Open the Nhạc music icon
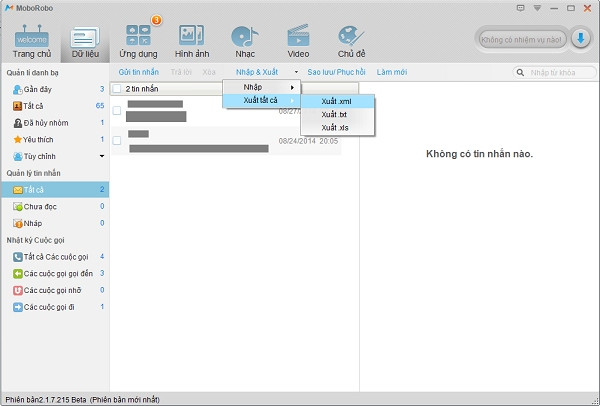Viewport: 600px width, 406px height. [x=245, y=36]
